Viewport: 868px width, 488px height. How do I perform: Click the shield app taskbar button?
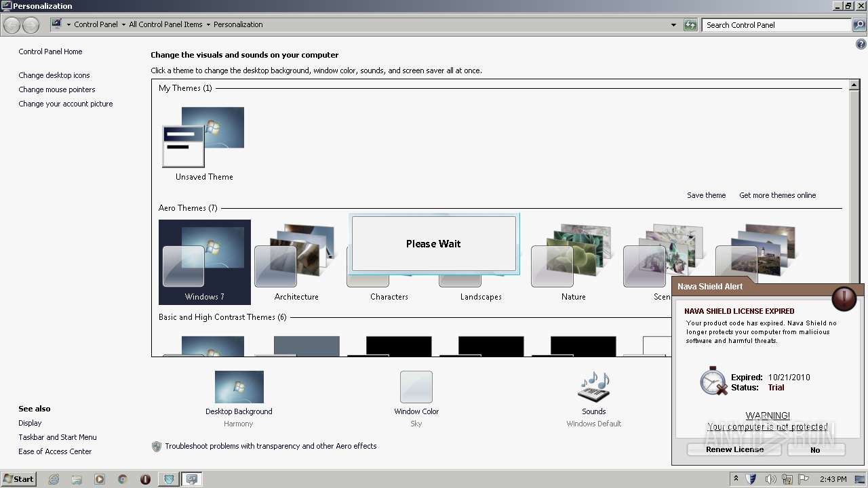point(169,479)
